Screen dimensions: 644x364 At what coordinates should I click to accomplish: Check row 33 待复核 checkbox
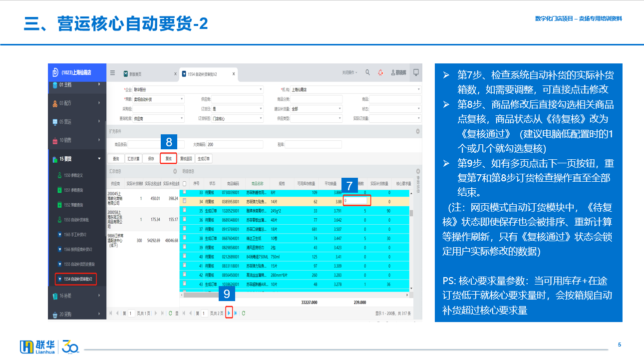coord(184,192)
